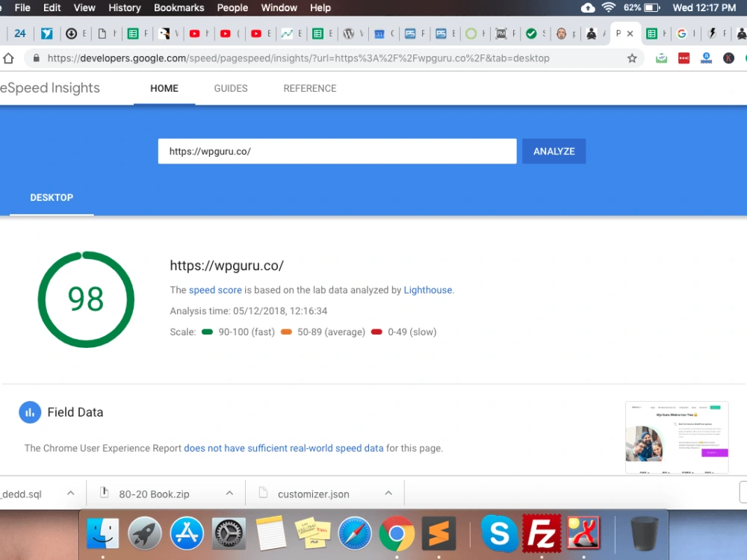
Task: Open the customizer.json download
Action: tap(314, 494)
